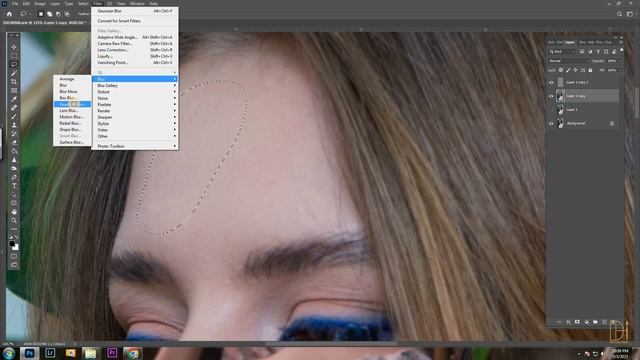The width and height of the screenshot is (640, 360).
Task: Select the Move tool
Action: [14, 47]
